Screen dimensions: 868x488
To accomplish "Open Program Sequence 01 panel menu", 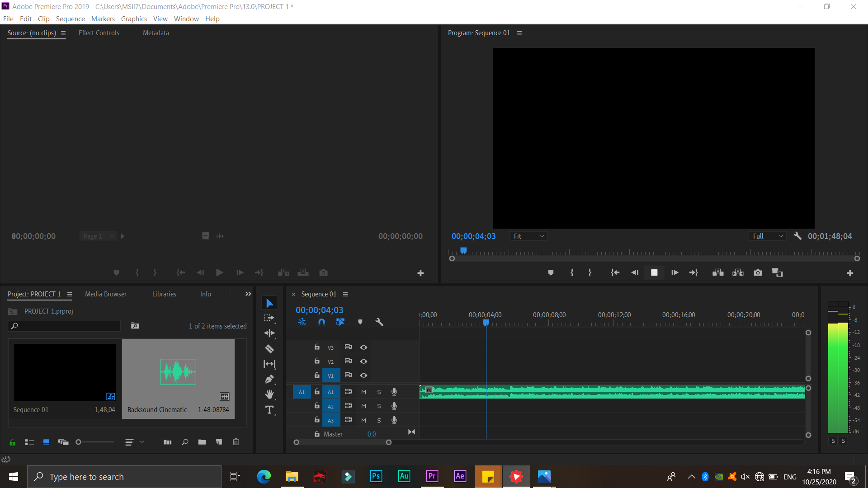I will (519, 33).
